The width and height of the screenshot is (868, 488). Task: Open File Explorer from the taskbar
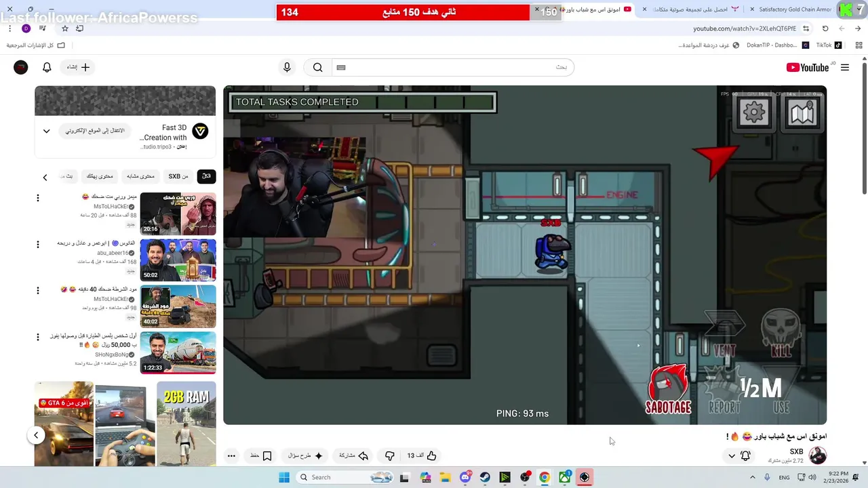click(446, 477)
